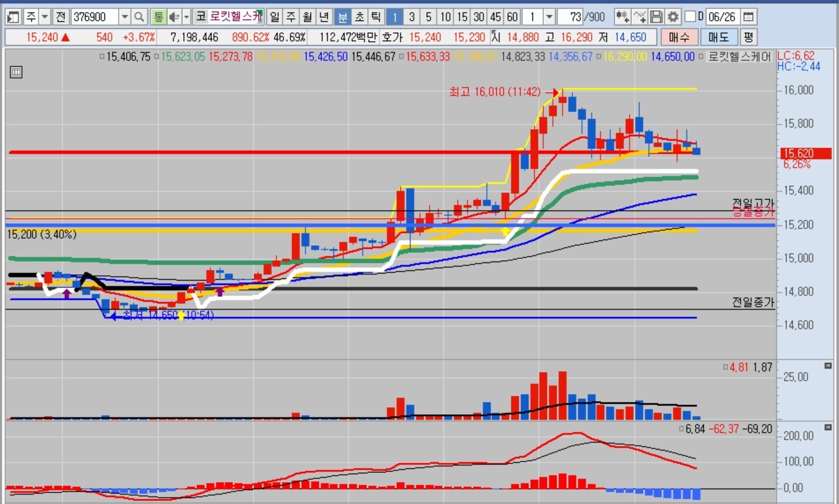Click the 전일고가 previous high label

(753, 203)
